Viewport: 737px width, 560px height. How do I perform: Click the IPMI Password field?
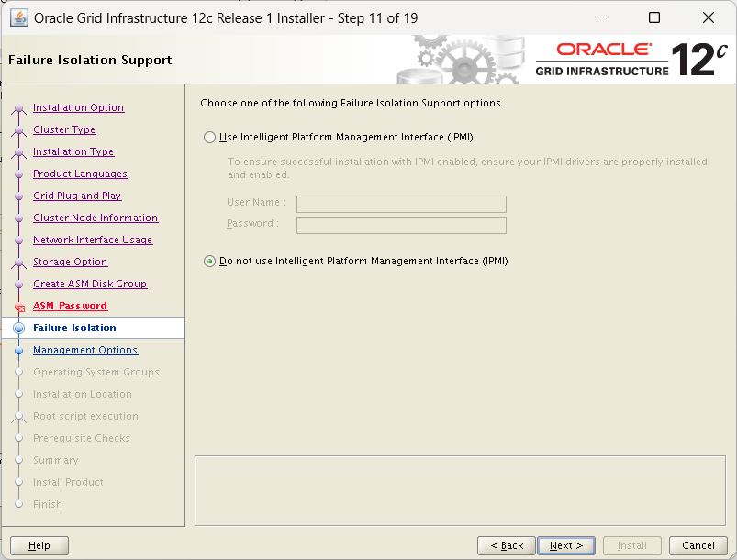pos(401,225)
